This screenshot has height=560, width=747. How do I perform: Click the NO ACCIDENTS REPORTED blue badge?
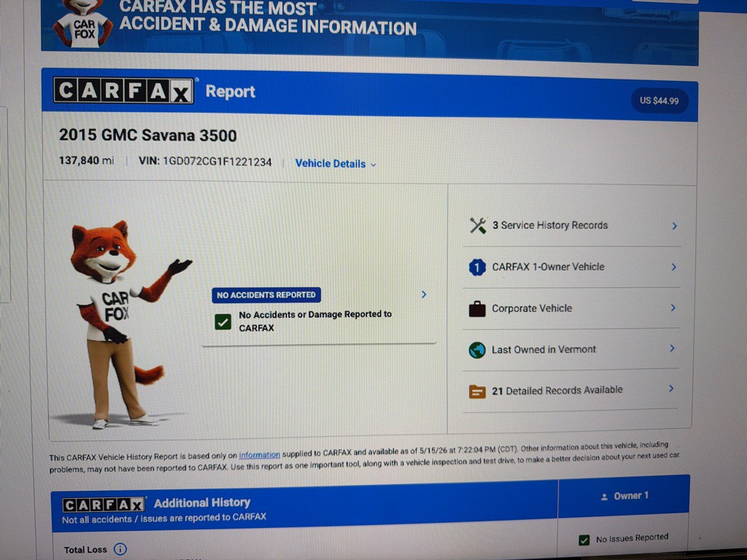point(266,295)
